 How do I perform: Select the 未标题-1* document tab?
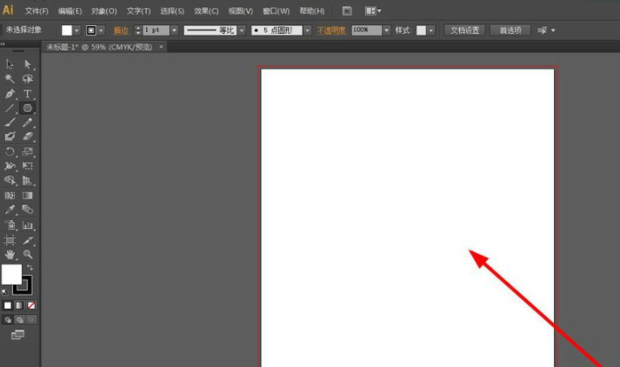pos(99,47)
